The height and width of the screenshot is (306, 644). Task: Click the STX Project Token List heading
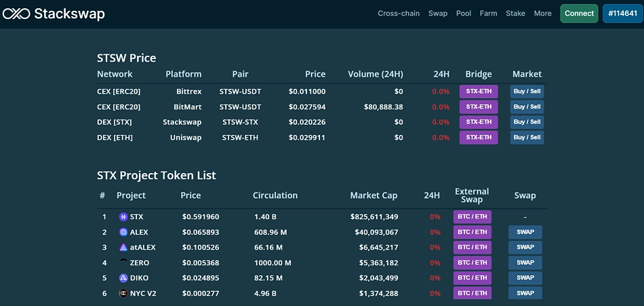[157, 176]
